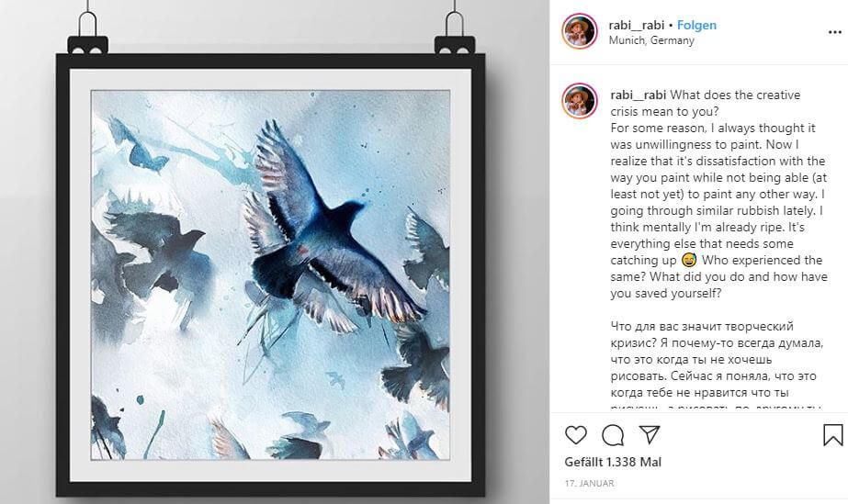The image size is (848, 504).
Task: Open comments via speech bubble icon
Action: point(613,435)
